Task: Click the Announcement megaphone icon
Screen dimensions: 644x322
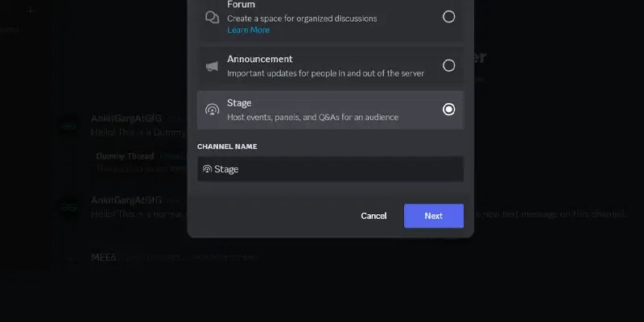Action: click(x=212, y=66)
